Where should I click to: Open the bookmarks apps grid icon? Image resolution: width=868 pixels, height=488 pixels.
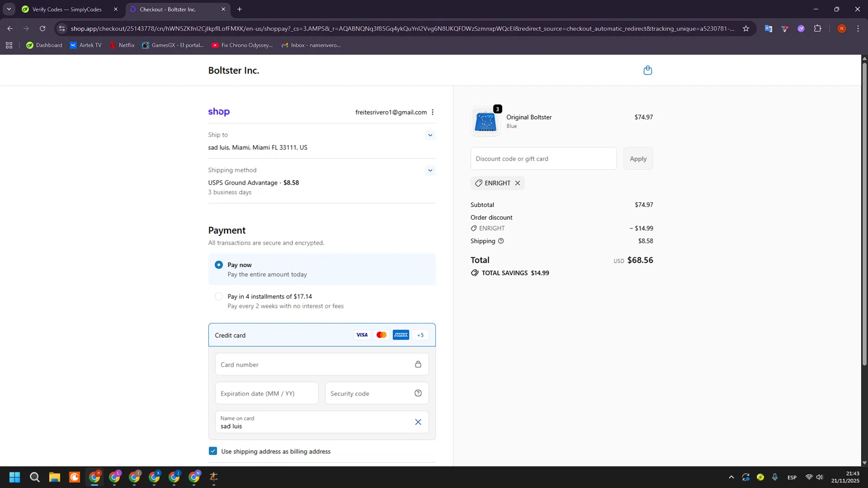9,45
